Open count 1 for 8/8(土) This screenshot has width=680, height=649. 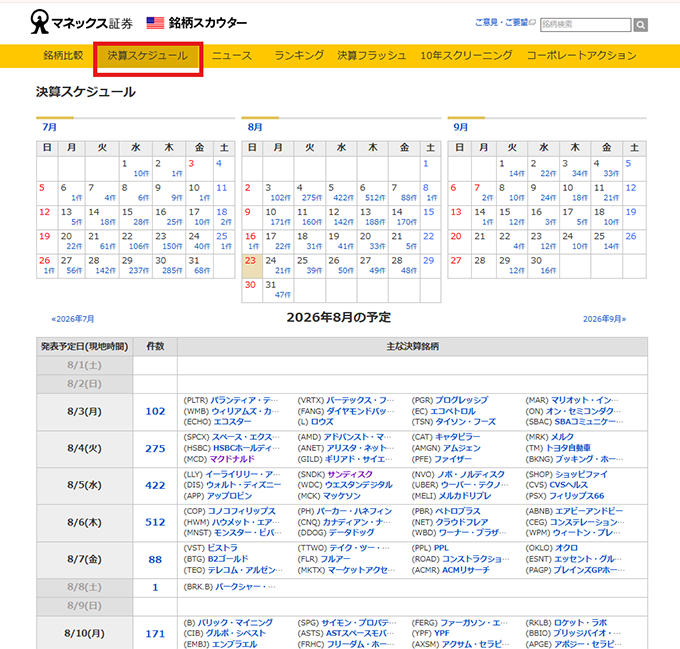(x=155, y=587)
